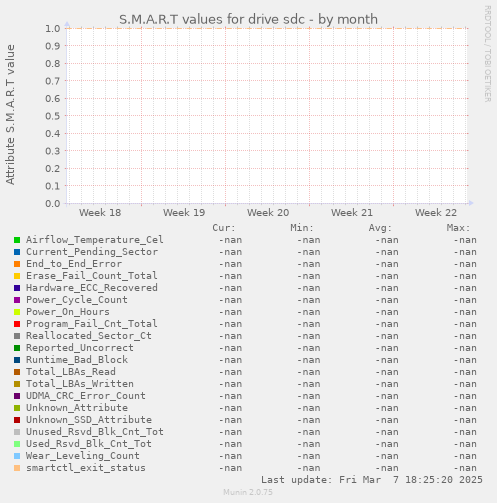Screen dimensions: 497x503
Task: Click the lime Power_On_Hours legend swatch
Action: 17,312
